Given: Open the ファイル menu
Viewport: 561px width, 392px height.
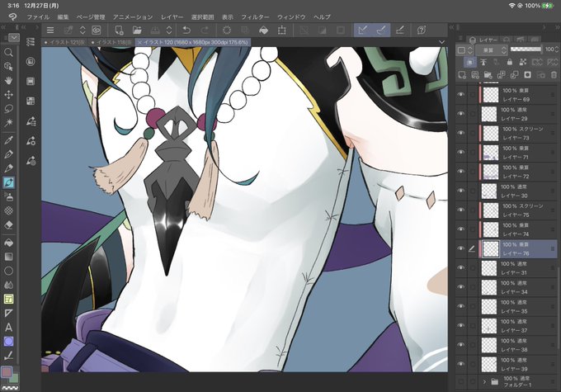Looking at the screenshot, I should pyautogui.click(x=38, y=17).
